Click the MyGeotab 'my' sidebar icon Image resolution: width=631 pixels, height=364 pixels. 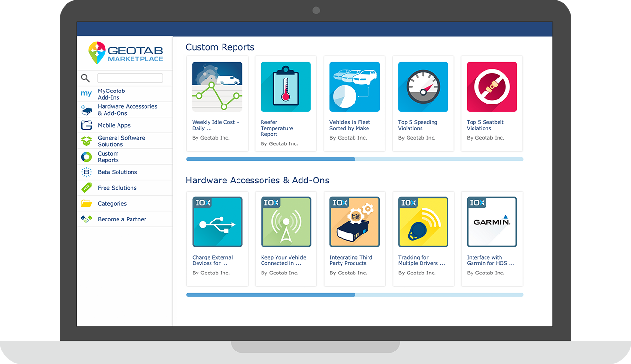pyautogui.click(x=86, y=94)
